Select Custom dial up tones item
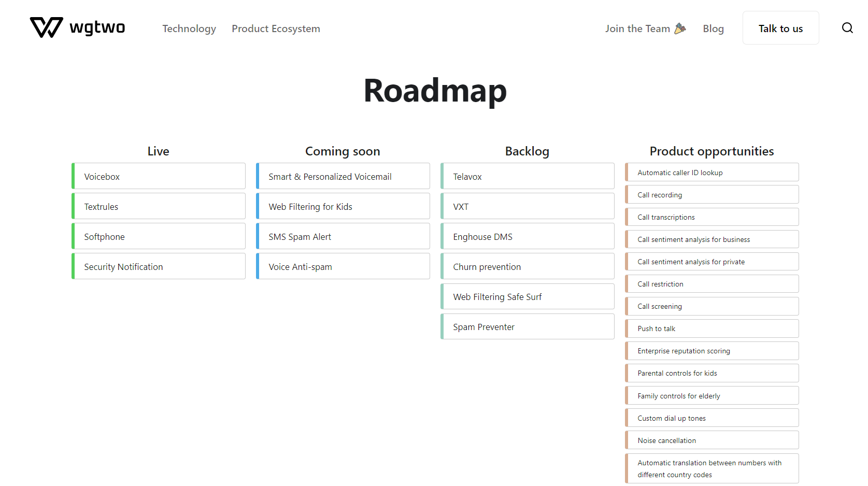The image size is (868, 486). [712, 418]
